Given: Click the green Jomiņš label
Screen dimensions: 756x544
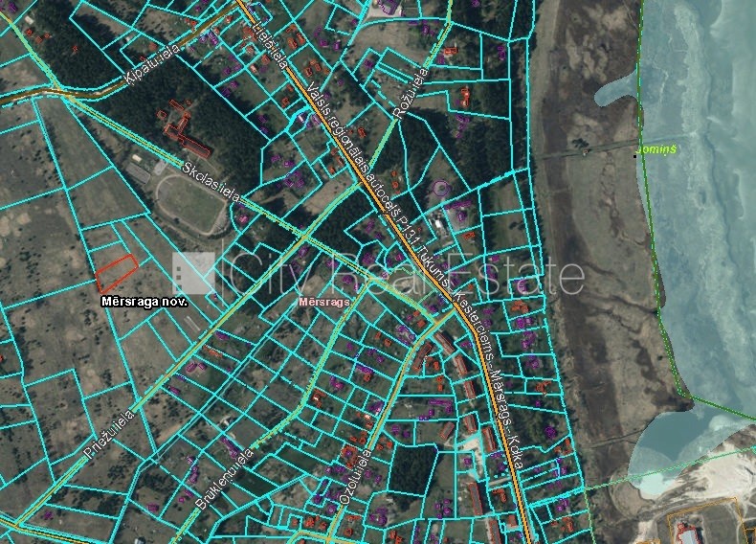Looking at the screenshot, I should [x=659, y=150].
